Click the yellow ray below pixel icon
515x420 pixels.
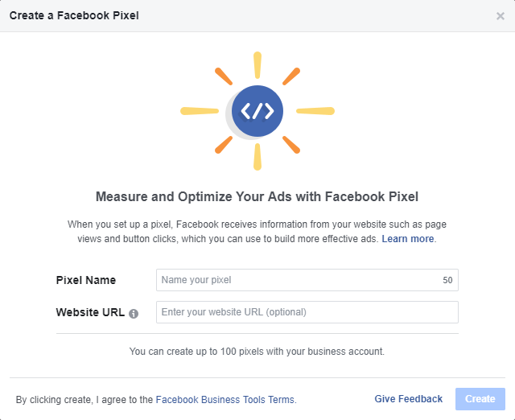[x=257, y=157]
